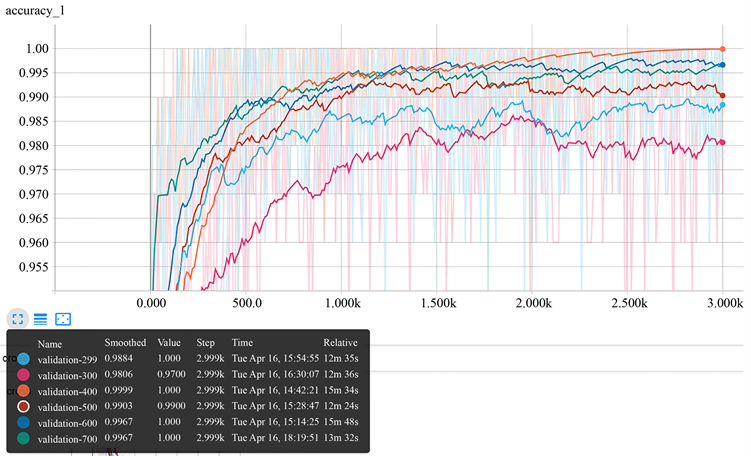Click the light blue endpoint dot on chart
This screenshot has height=456, width=751.
[x=722, y=105]
